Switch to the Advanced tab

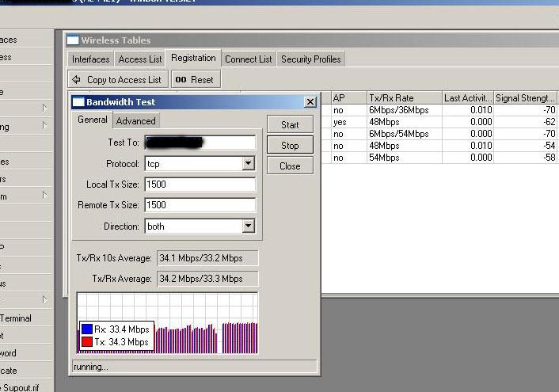[135, 120]
